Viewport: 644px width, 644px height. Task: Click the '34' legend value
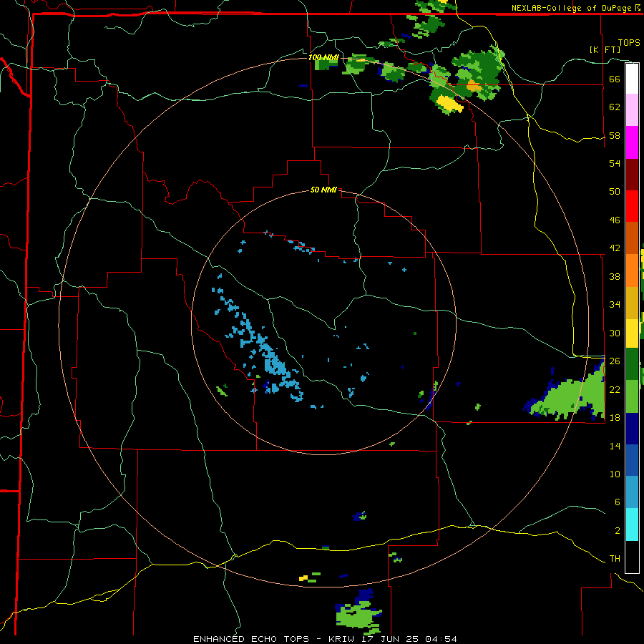click(615, 304)
